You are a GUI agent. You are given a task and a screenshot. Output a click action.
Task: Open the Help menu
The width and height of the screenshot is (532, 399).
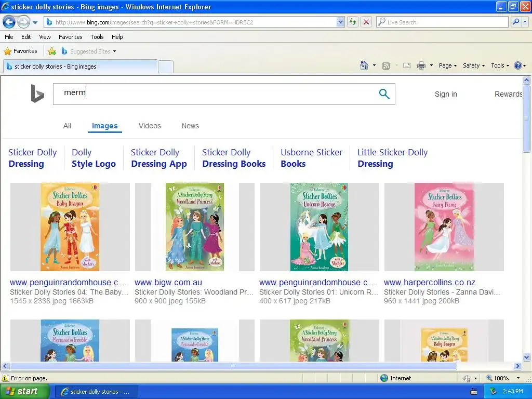point(117,37)
